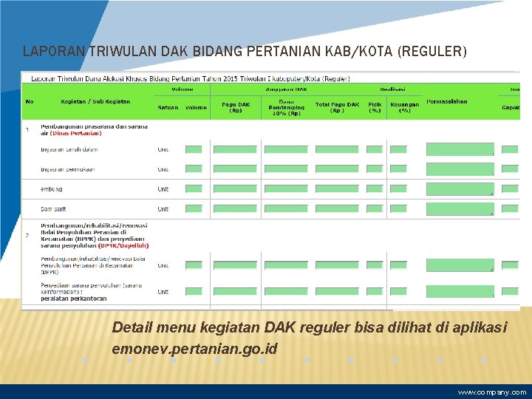Click Total Pagu DAK field for Balai Penyuluhan sub-row
The image size is (532, 399).
337,265
